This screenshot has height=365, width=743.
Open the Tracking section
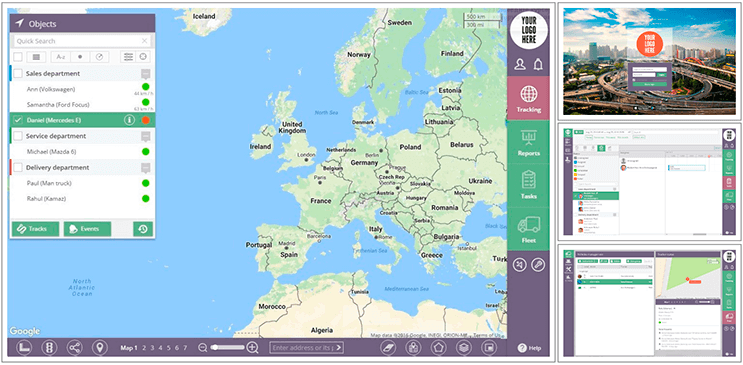click(x=528, y=98)
